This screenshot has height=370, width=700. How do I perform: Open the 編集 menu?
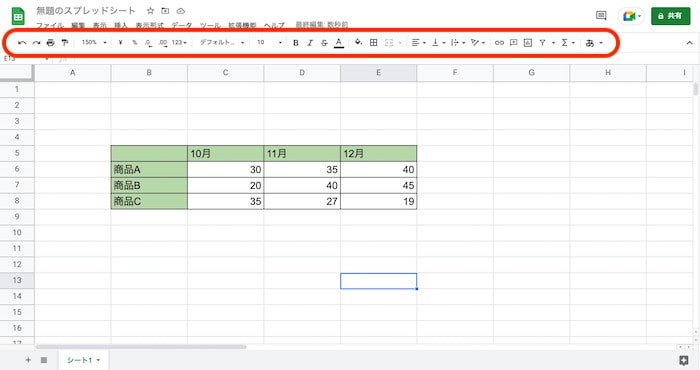pos(78,25)
